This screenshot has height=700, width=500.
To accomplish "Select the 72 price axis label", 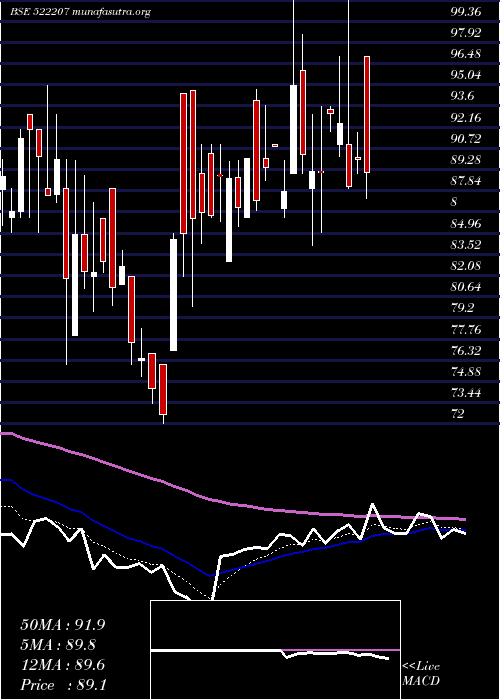I will (x=457, y=414).
